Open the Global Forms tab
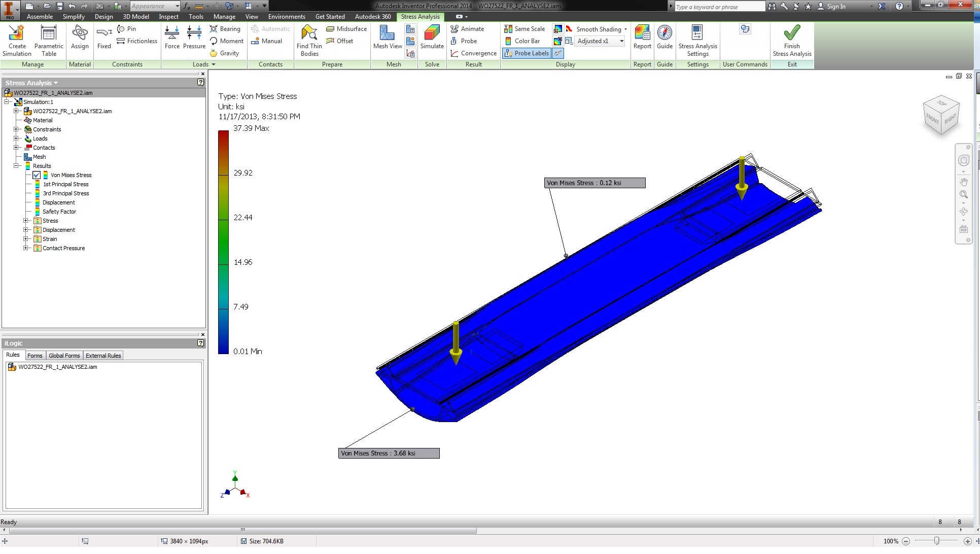Screen dimensions: 980x554 coord(64,356)
